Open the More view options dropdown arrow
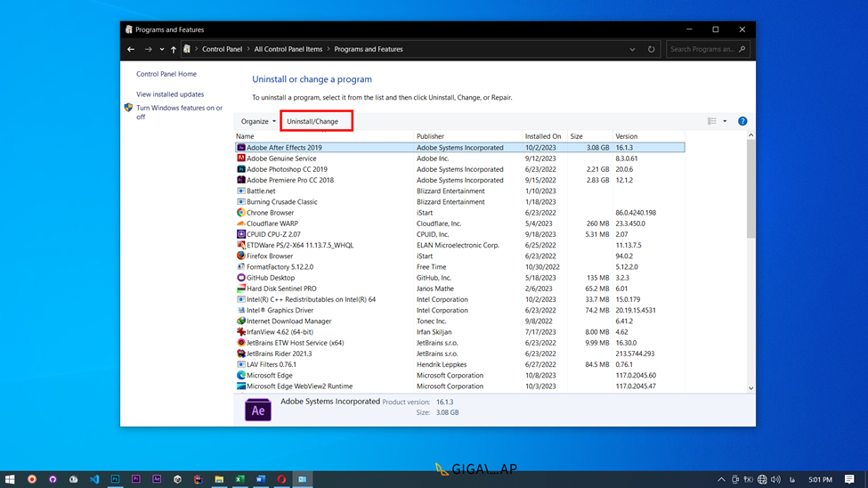The image size is (868, 488). pos(725,121)
